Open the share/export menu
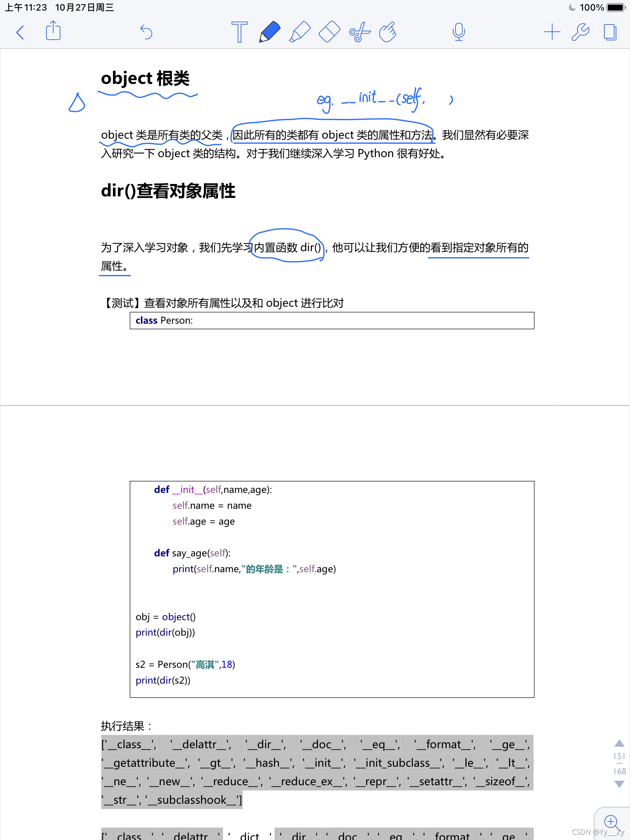Image resolution: width=630 pixels, height=840 pixels. (53, 31)
